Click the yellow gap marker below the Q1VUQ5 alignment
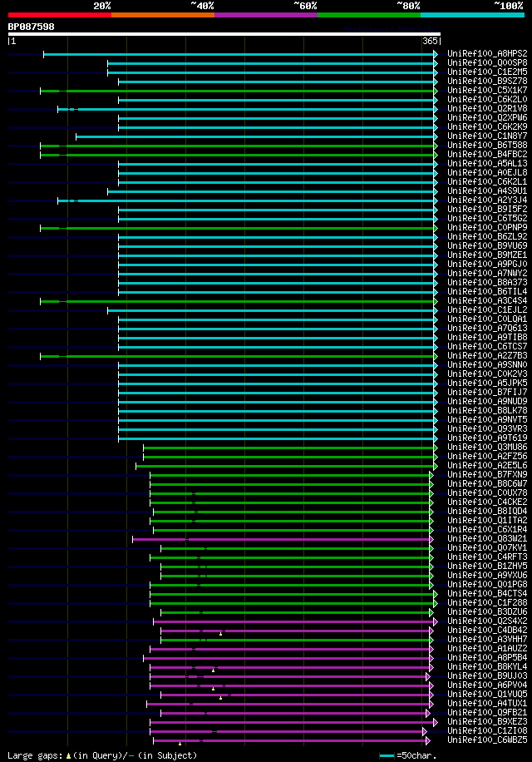Screen dimensions: 532x762 [x=221, y=698]
